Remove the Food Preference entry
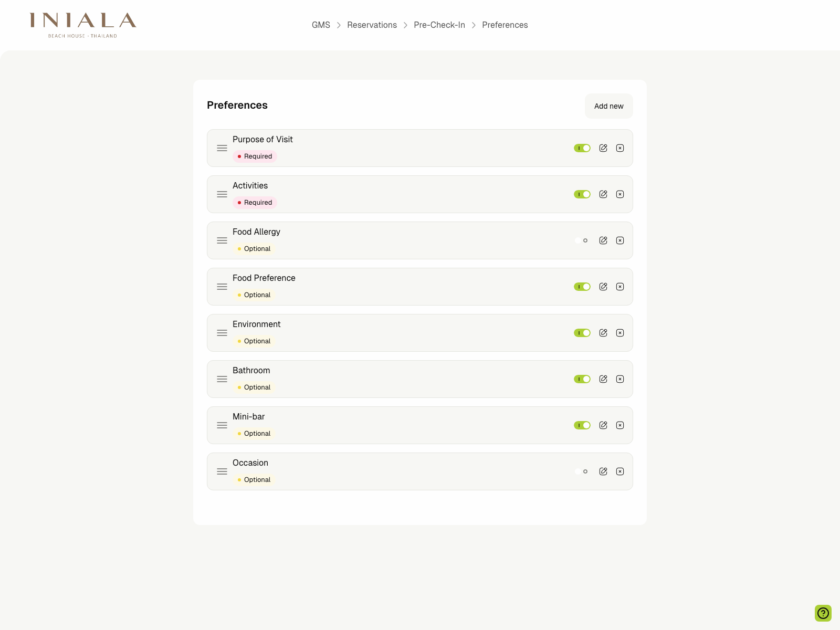840x630 pixels. pyautogui.click(x=620, y=287)
